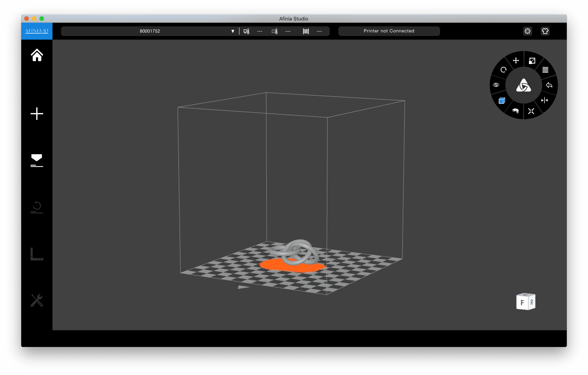The width and height of the screenshot is (588, 375).
Task: Open the Maintenance wrench tools icon
Action: pos(37,300)
